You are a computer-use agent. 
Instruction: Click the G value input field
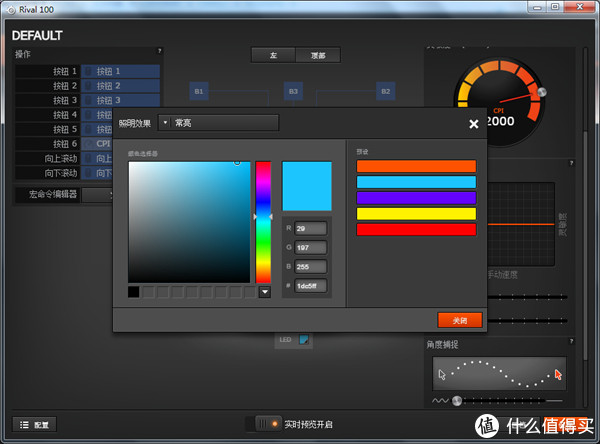coord(310,247)
